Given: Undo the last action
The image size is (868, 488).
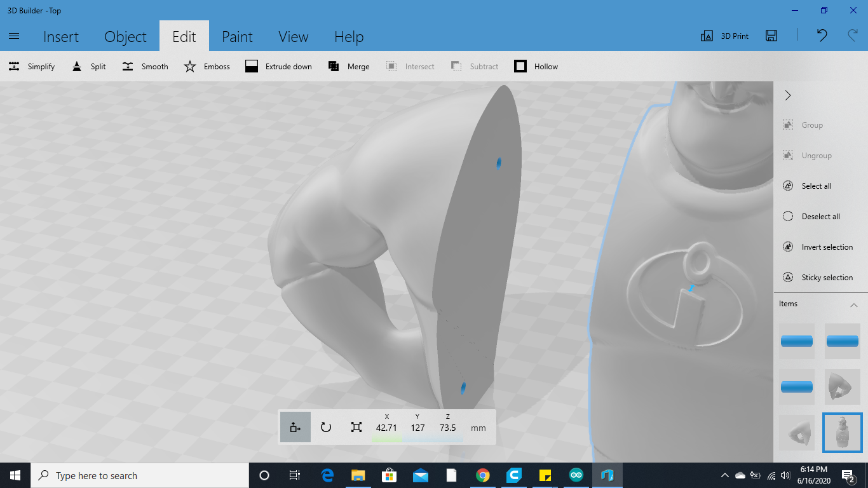Looking at the screenshot, I should [821, 36].
